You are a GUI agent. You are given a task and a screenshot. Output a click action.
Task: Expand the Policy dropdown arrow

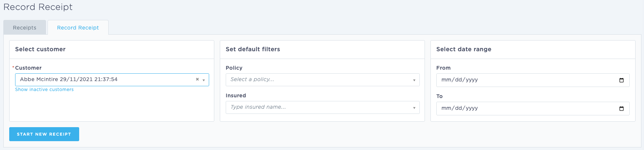click(414, 80)
